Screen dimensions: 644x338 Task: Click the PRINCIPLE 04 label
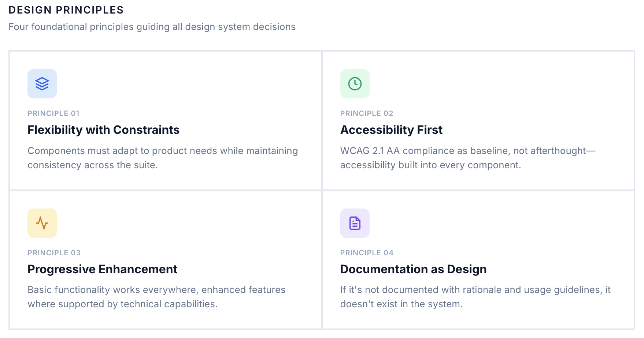click(x=367, y=253)
